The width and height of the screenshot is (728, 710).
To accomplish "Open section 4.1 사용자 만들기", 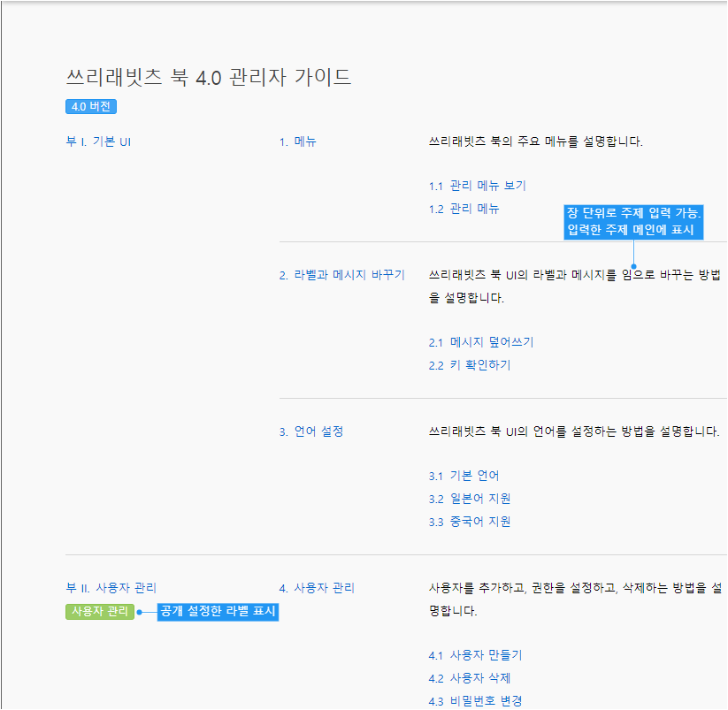I will (x=475, y=655).
